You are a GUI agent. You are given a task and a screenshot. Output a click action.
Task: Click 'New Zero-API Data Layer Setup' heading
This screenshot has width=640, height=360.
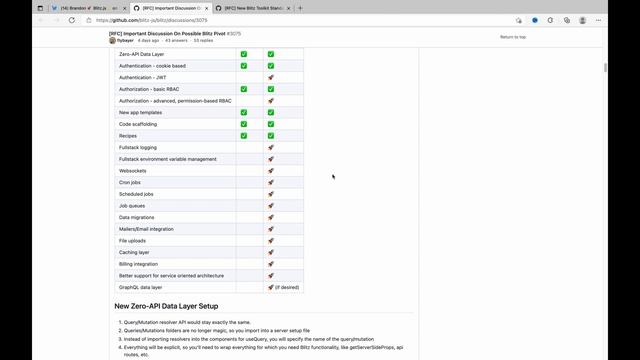tap(166, 306)
